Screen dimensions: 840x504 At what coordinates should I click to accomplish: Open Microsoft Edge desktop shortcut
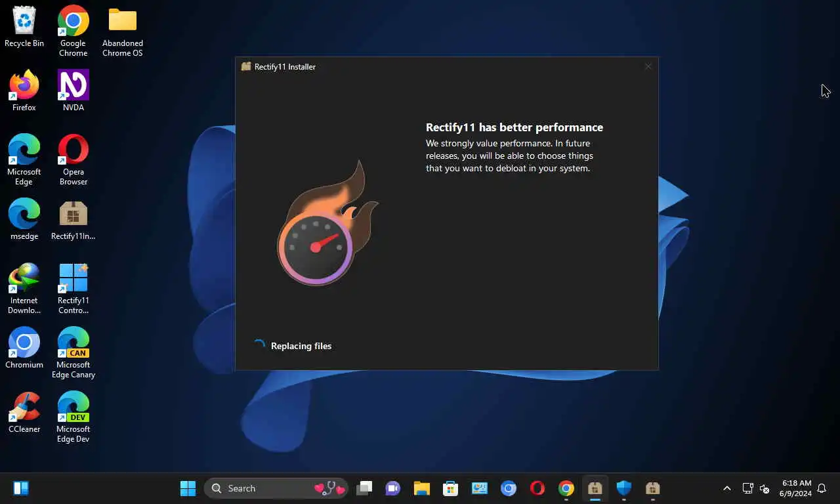(24, 159)
